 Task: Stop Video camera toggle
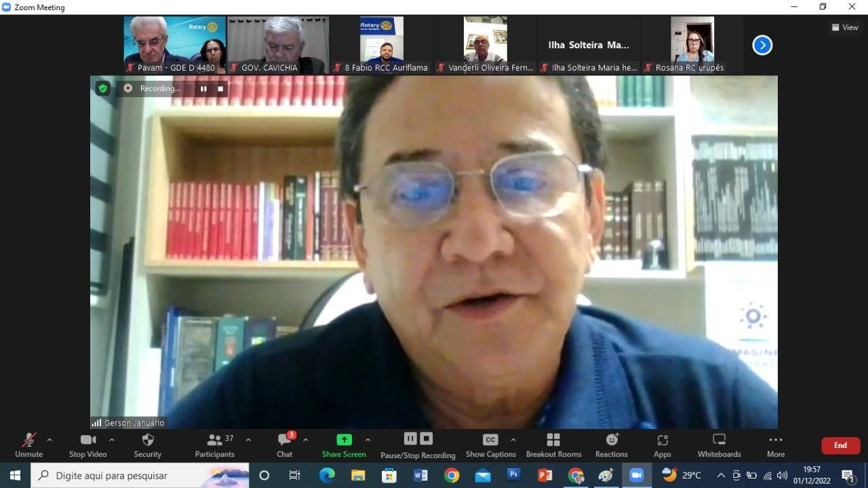coord(88,445)
